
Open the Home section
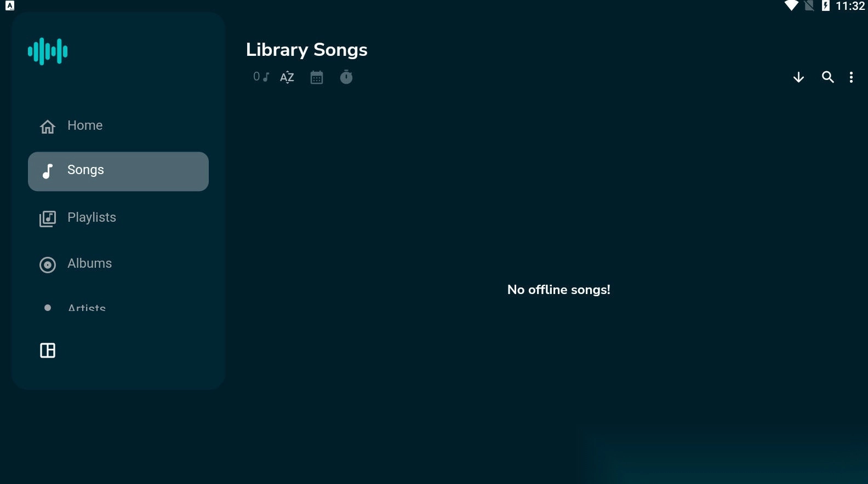[x=118, y=126]
